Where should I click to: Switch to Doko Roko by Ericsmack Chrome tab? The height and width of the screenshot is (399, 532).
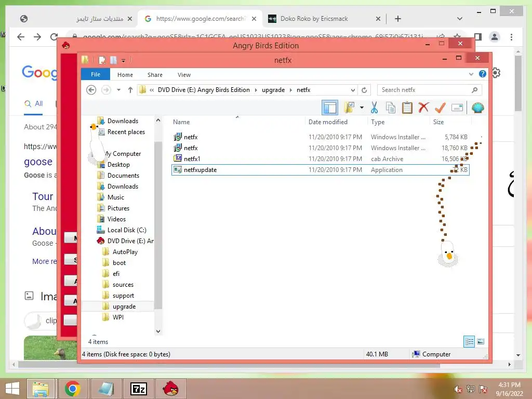313,19
